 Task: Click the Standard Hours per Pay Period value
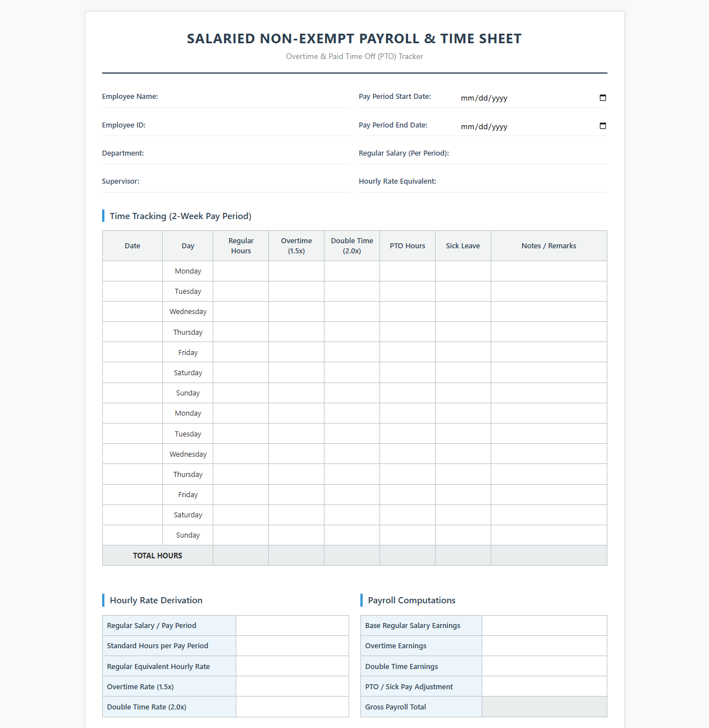click(292, 646)
